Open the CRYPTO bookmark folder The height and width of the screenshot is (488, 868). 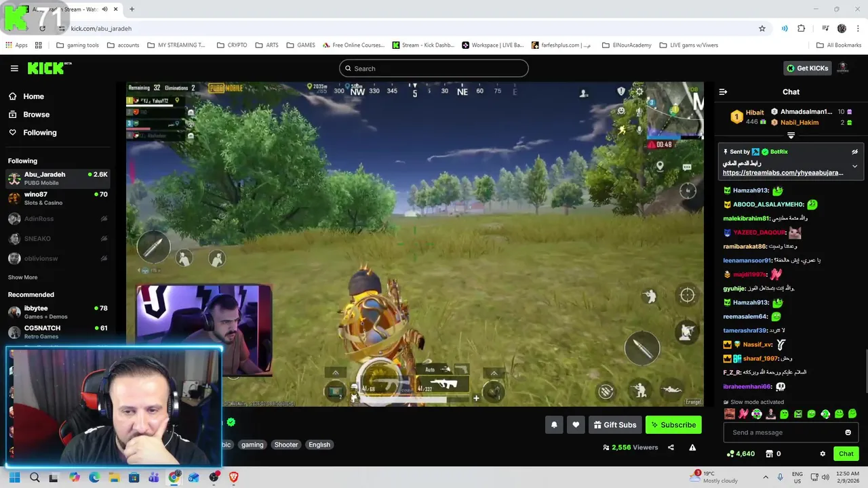231,45
